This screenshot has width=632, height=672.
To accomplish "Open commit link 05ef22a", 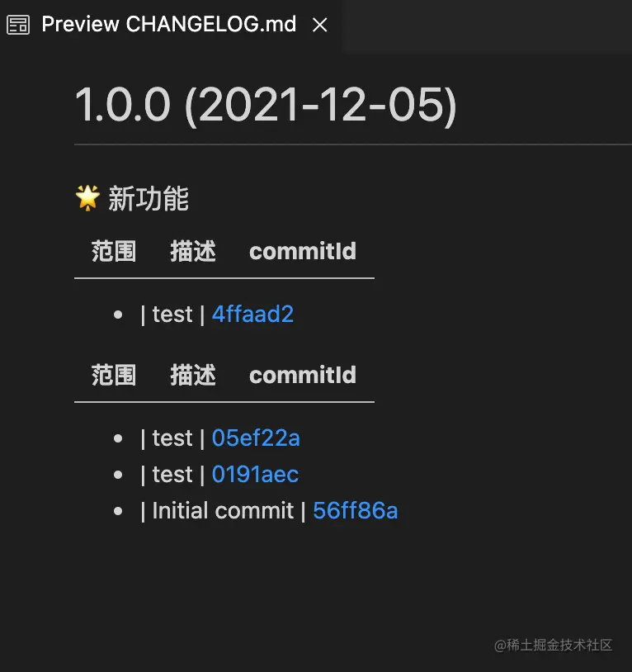I will [x=256, y=438].
